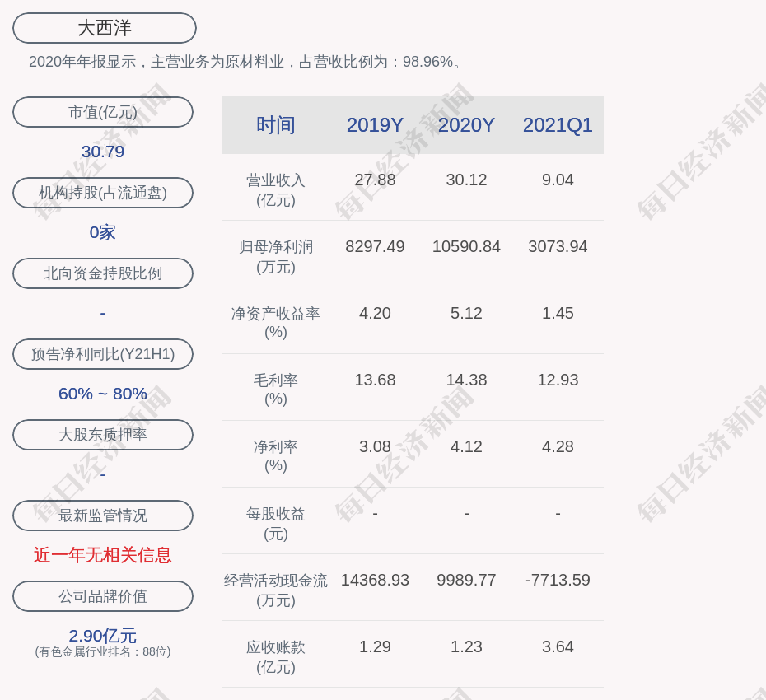
Task: Click the 最新监管情况 label pill
Action: [103, 516]
